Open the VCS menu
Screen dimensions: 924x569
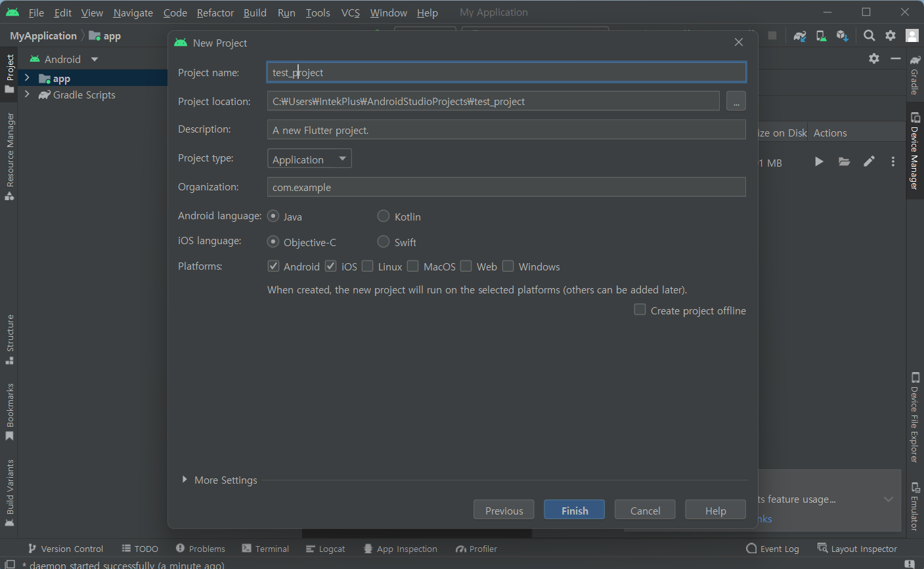351,12
